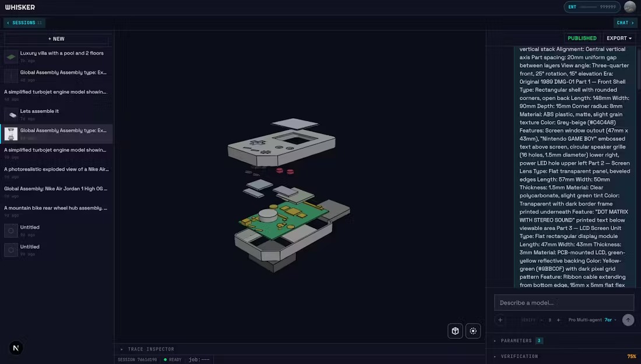Viewport: 641px width, 364px height.
Task: Click the 75% verification score
Action: pyautogui.click(x=632, y=356)
